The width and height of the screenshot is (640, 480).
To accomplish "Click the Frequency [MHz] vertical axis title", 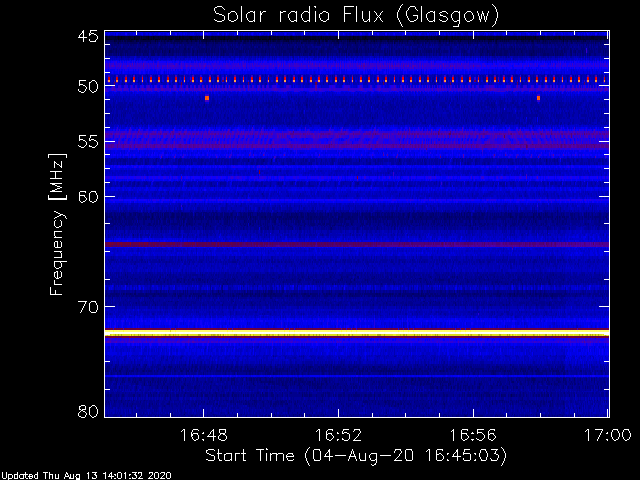I will point(57,224).
